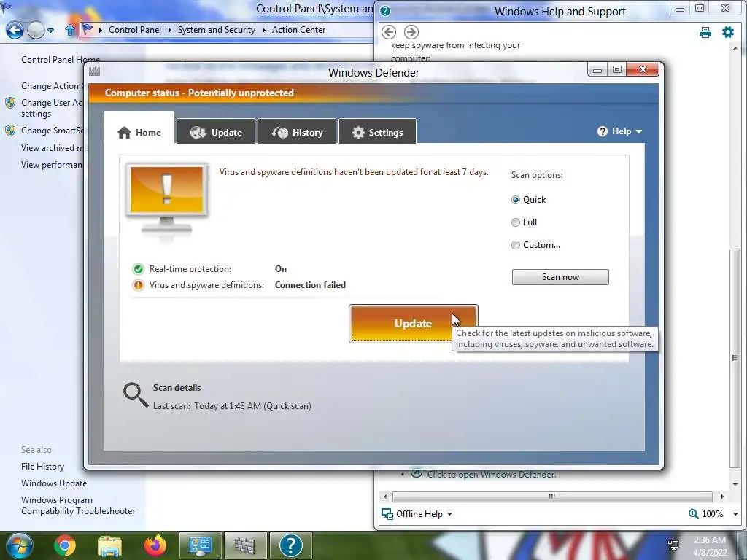Image resolution: width=747 pixels, height=560 pixels.
Task: Click the Help question mark icon in Defender
Action: coord(602,131)
